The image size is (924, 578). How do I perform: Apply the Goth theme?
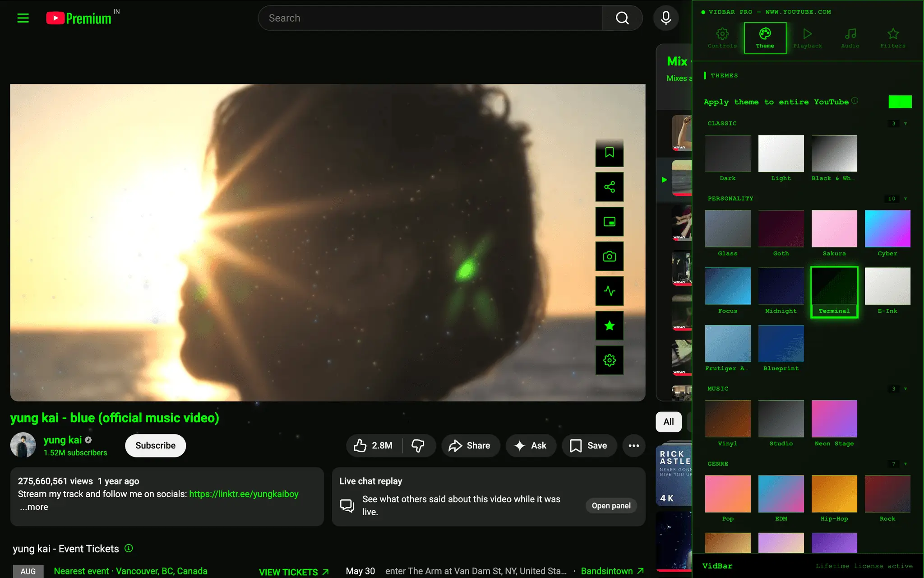point(781,233)
